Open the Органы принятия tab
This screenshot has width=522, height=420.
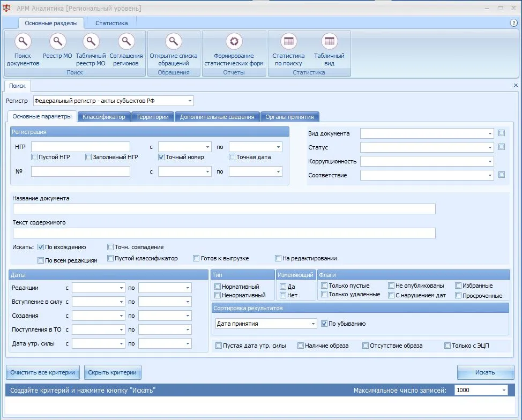click(289, 117)
